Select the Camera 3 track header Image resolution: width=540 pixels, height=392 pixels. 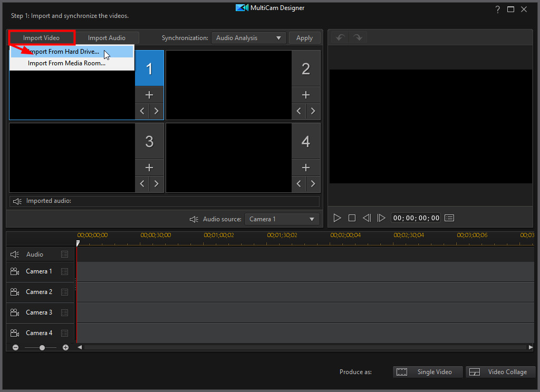click(x=40, y=312)
